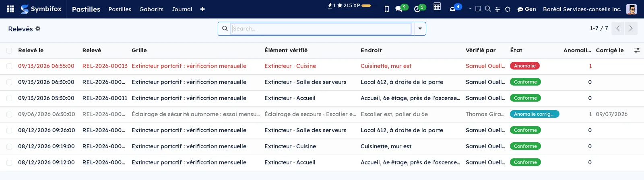Open the user avatar menu
The image size is (644, 180).
pyautogui.click(x=632, y=9)
